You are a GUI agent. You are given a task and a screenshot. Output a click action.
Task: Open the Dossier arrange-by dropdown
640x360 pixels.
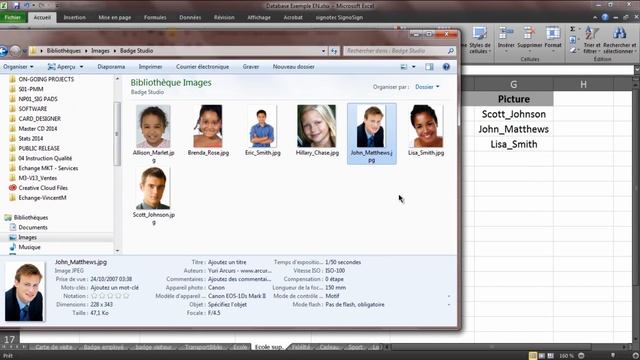tap(427, 87)
